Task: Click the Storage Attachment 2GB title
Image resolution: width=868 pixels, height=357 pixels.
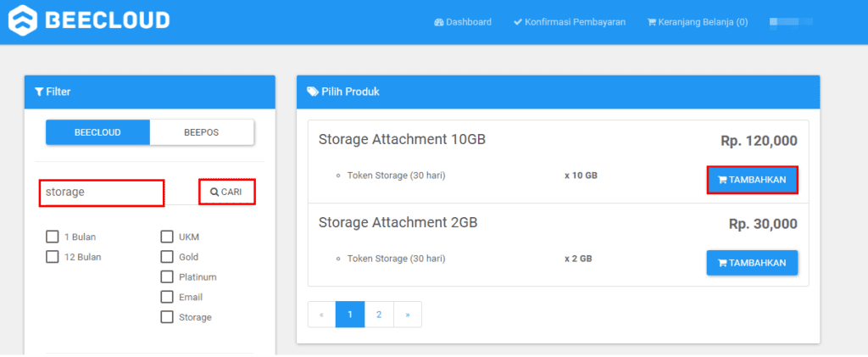Action: tap(398, 222)
